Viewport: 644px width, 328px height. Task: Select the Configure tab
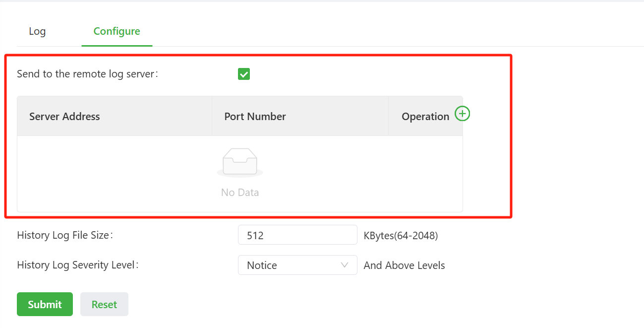[117, 31]
